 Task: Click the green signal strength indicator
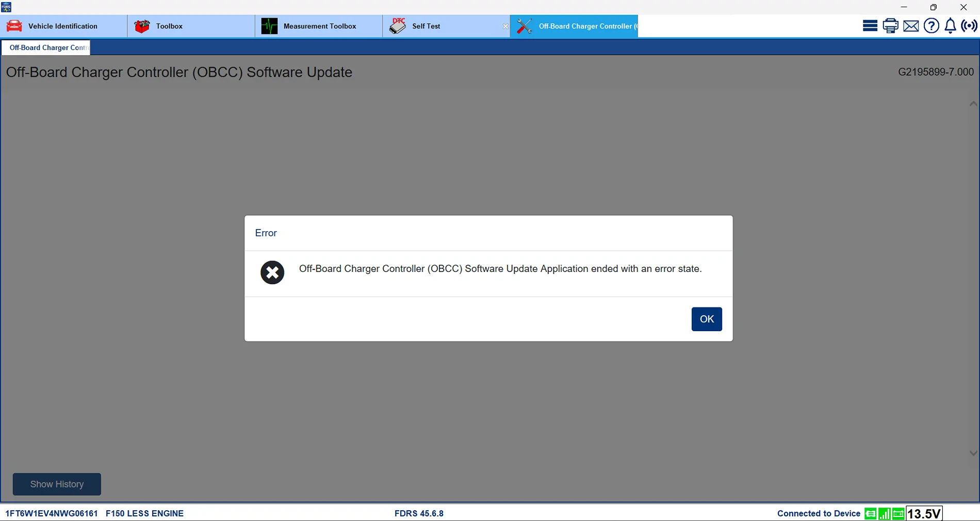point(884,513)
